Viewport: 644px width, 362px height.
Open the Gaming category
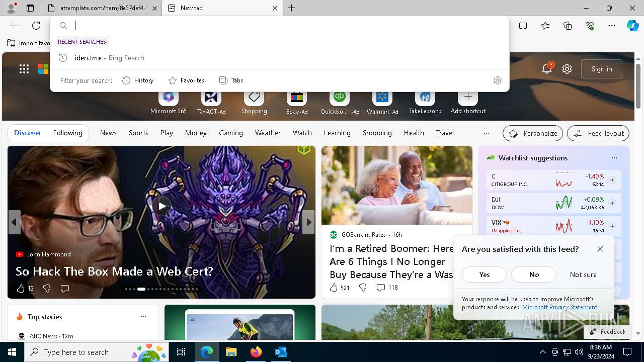231,133
